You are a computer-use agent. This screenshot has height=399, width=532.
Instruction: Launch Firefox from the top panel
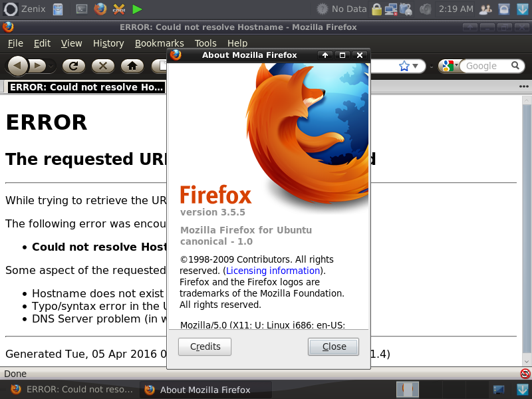[x=100, y=9]
